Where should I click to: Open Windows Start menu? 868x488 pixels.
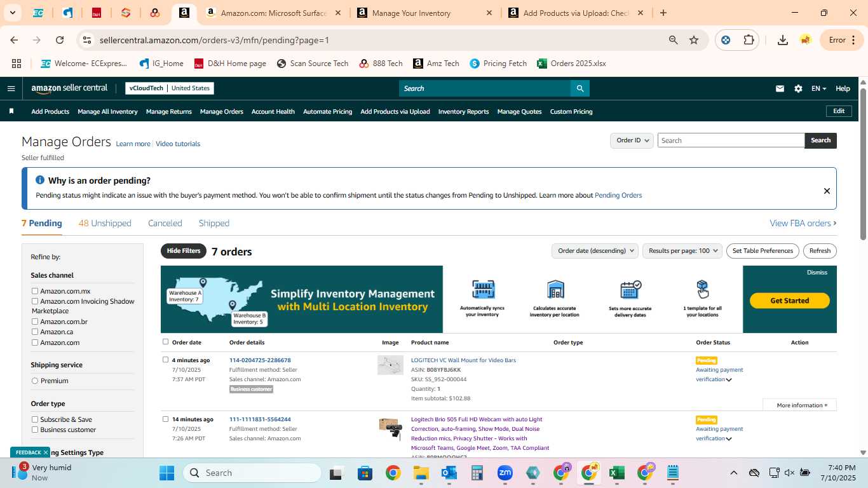(166, 473)
